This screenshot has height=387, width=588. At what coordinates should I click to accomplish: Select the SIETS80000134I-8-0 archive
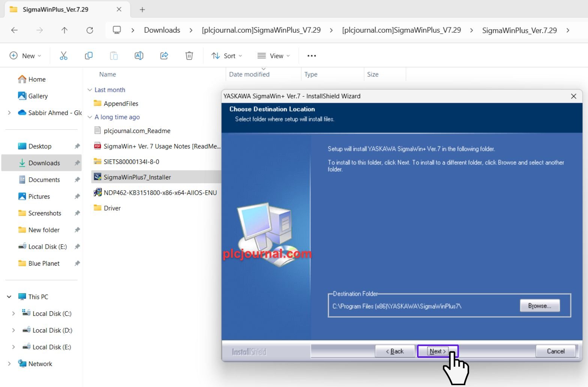131,162
